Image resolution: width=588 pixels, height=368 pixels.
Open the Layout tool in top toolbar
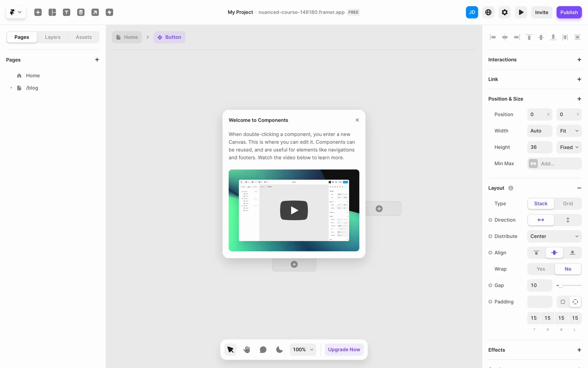coord(52,12)
